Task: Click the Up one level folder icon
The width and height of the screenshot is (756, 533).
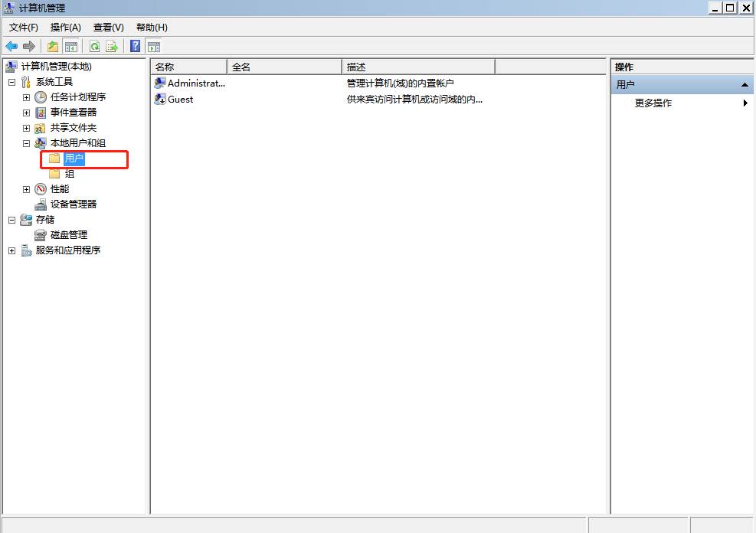Action: [x=52, y=46]
